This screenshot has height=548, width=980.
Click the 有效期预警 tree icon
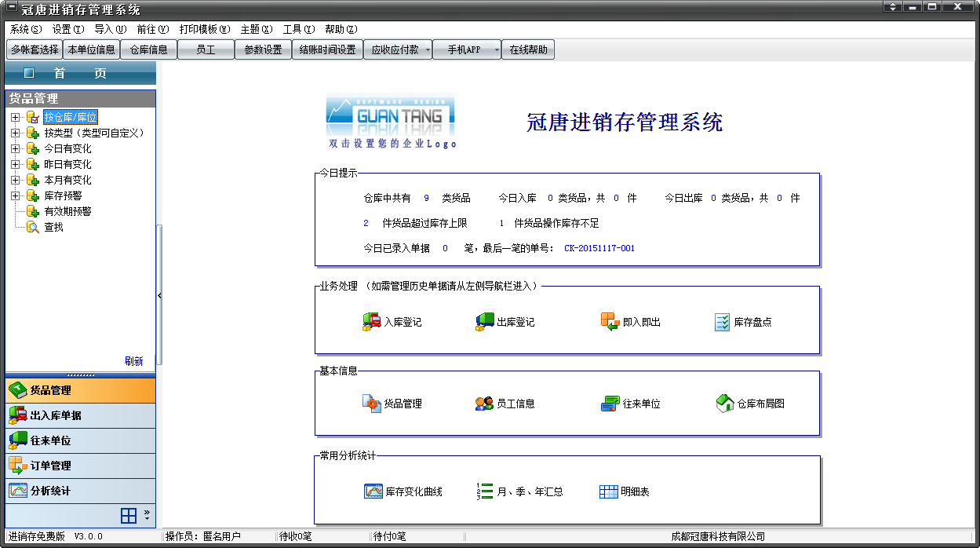32,211
